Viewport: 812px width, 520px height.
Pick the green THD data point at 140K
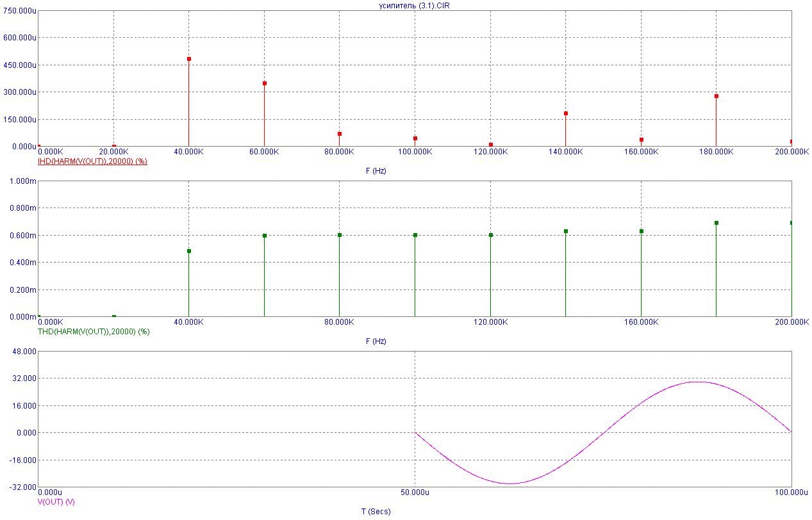(566, 231)
